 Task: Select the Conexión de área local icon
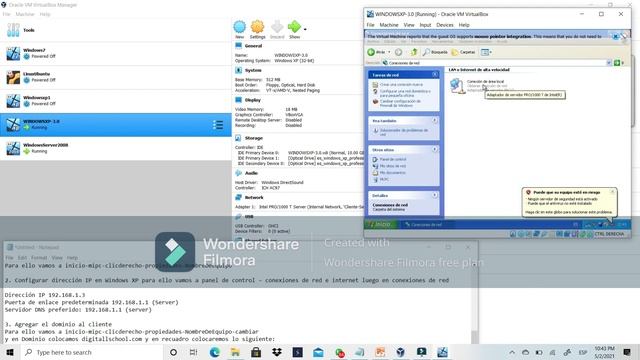[x=457, y=86]
